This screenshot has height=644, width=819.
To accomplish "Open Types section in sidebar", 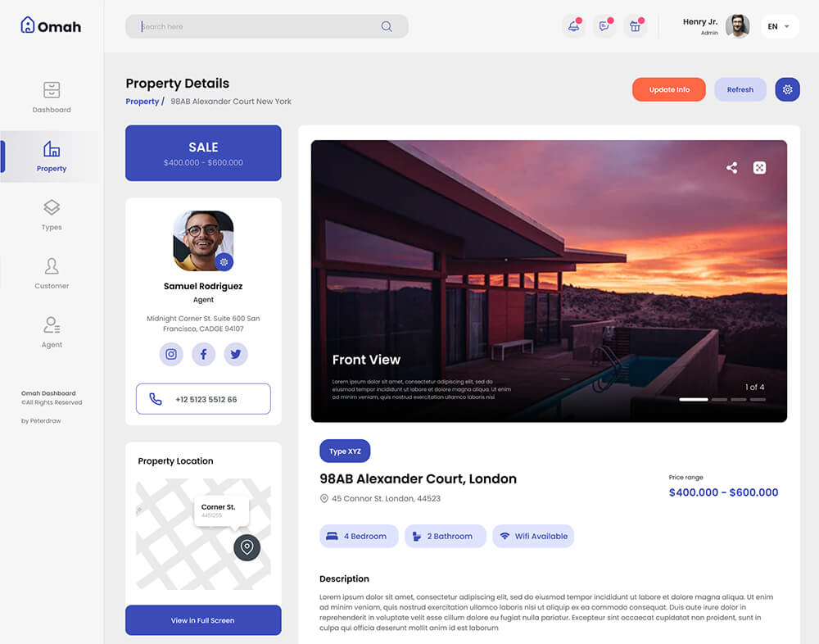I will pyautogui.click(x=52, y=215).
